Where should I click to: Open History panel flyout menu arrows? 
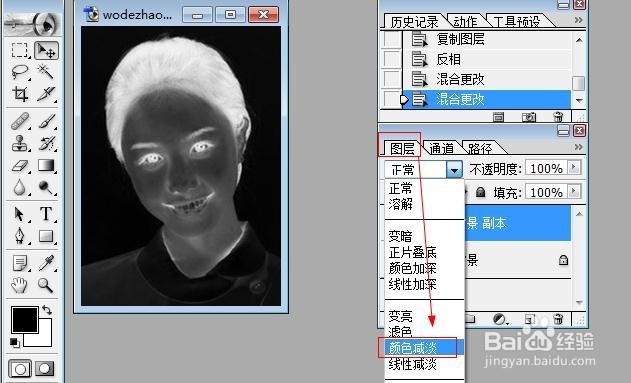coord(578,20)
